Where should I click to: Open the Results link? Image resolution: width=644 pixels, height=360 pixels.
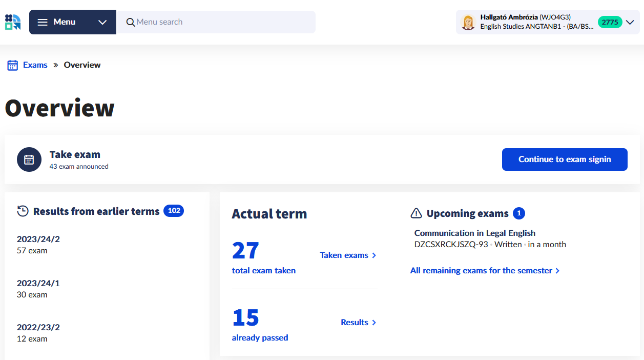click(358, 323)
